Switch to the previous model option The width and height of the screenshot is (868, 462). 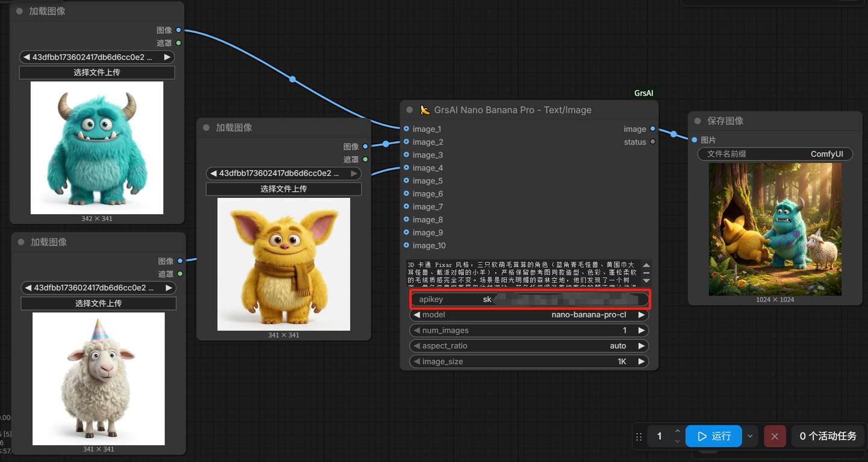[x=417, y=315]
